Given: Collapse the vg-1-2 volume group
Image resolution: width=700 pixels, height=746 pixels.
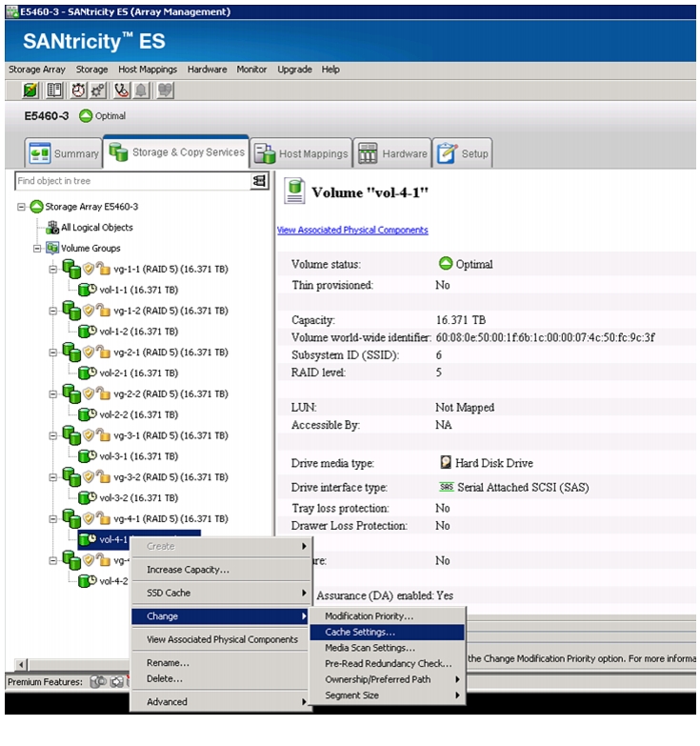Looking at the screenshot, I should click(52, 311).
